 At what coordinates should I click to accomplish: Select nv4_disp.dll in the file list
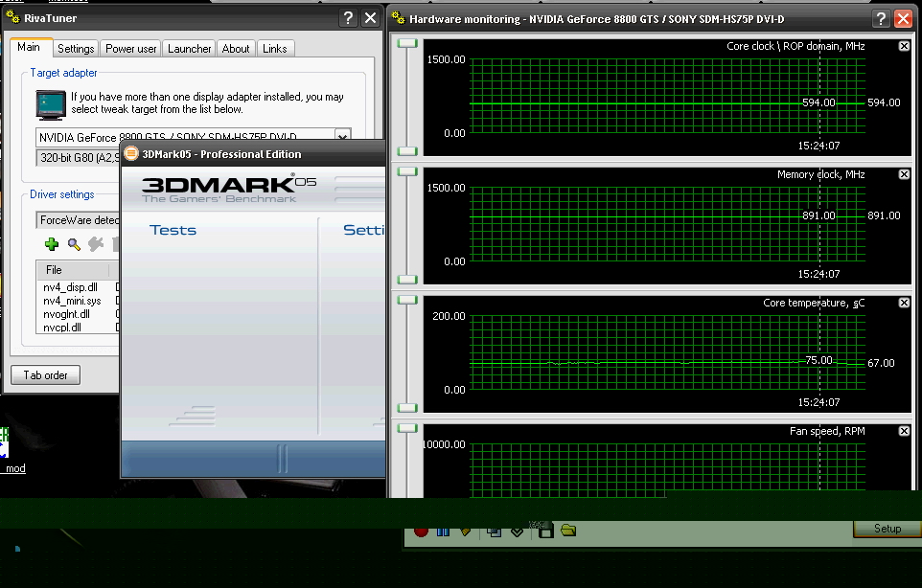point(70,287)
